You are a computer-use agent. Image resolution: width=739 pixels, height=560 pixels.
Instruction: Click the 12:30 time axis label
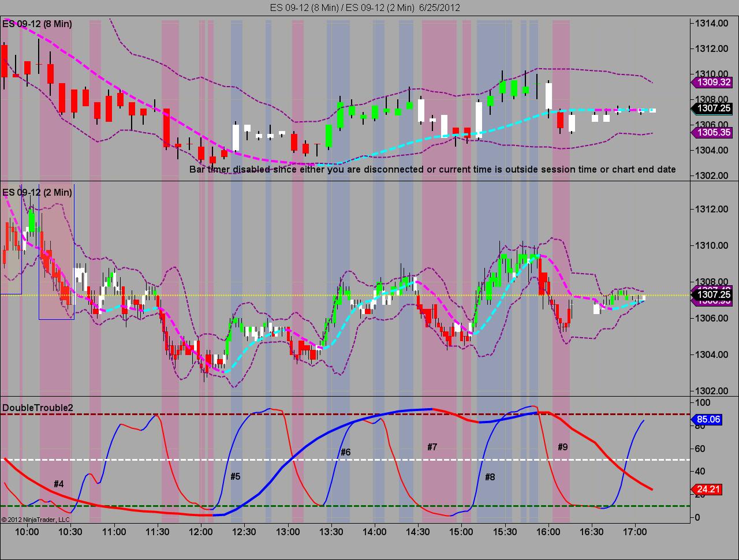click(244, 532)
